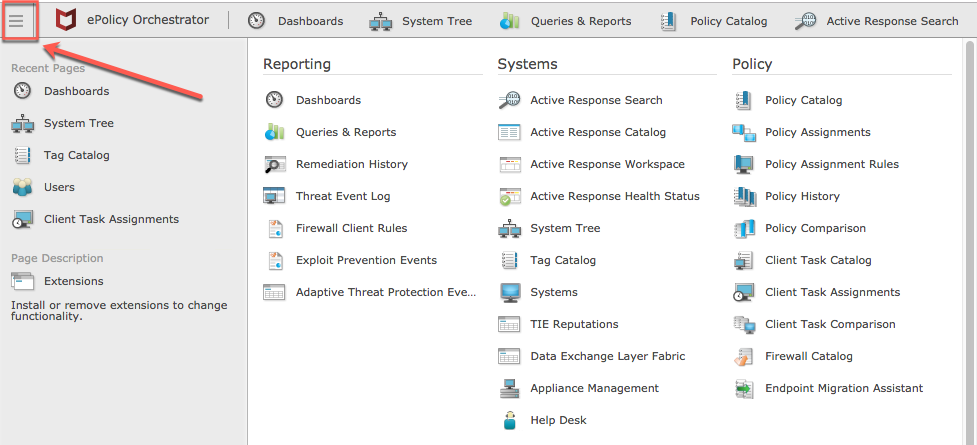Screen dimensions: 977x445
Task: Click Active Response Health Status check icon
Action: coord(509,196)
